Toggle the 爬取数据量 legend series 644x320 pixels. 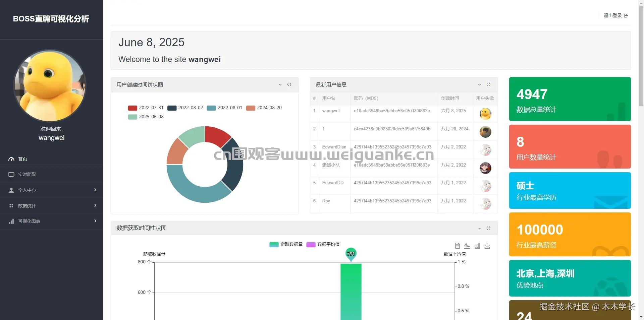click(286, 244)
